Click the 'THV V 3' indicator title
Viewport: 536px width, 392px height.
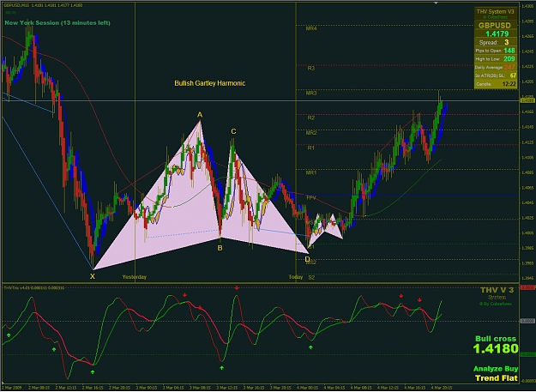pyautogui.click(x=497, y=290)
